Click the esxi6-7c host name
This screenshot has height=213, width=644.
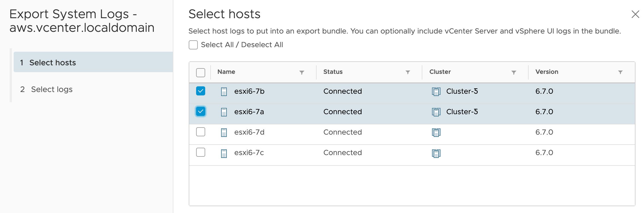click(249, 153)
